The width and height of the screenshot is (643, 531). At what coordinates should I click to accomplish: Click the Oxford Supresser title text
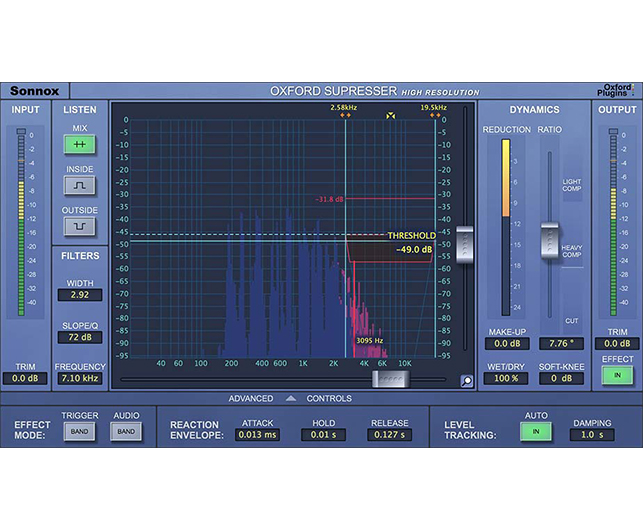[x=333, y=91]
